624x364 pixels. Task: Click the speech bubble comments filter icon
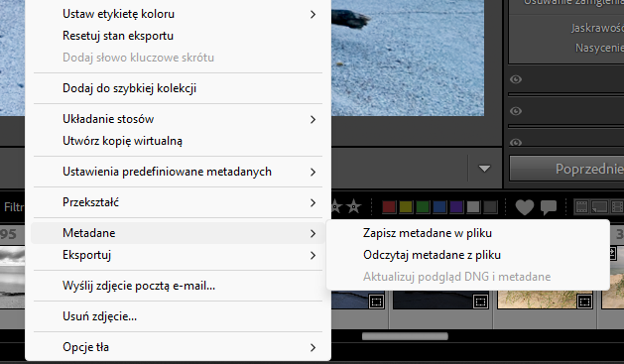[549, 207]
